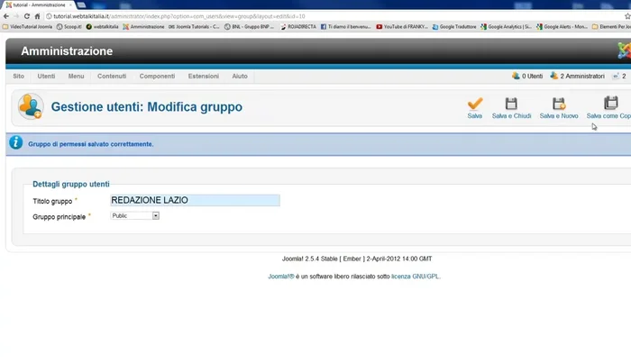This screenshot has height=364, width=631.
Task: Close the tutorial - Amministrazione tab
Action: pyautogui.click(x=70, y=5)
